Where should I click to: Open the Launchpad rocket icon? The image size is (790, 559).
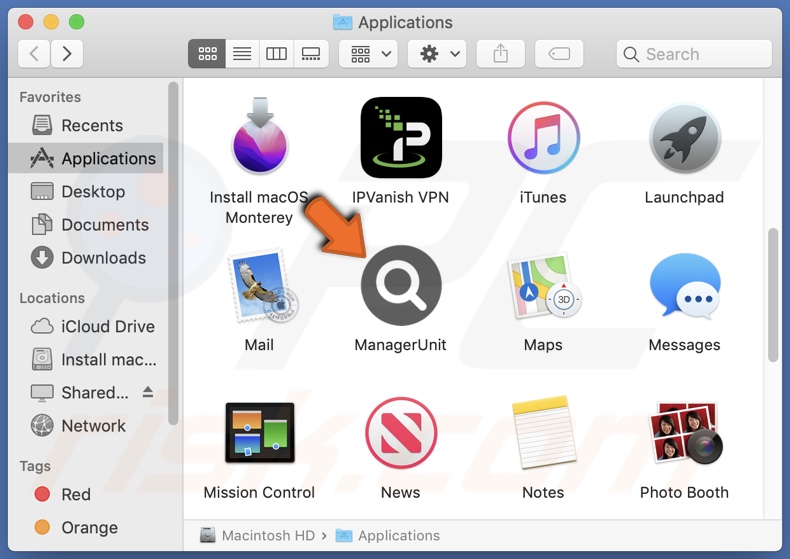coord(685,138)
